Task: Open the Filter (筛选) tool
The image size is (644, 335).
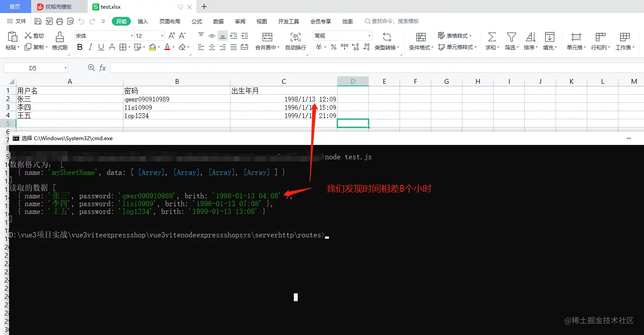Action: [511, 41]
